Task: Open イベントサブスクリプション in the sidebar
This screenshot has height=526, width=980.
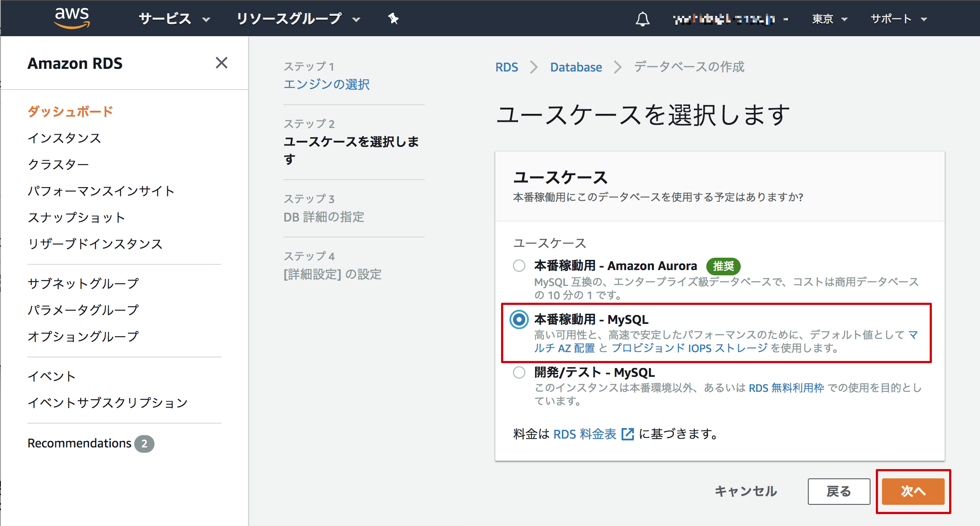Action: pyautogui.click(x=108, y=402)
